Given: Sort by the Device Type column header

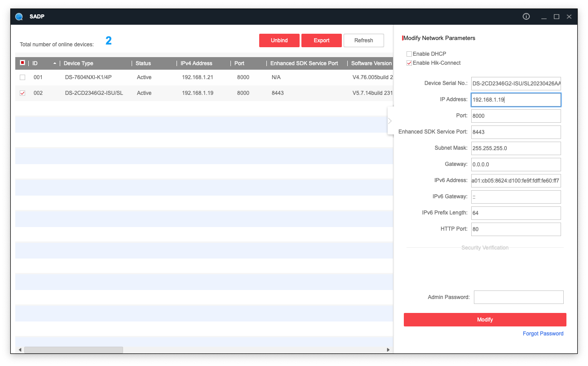Looking at the screenshot, I should click(79, 63).
